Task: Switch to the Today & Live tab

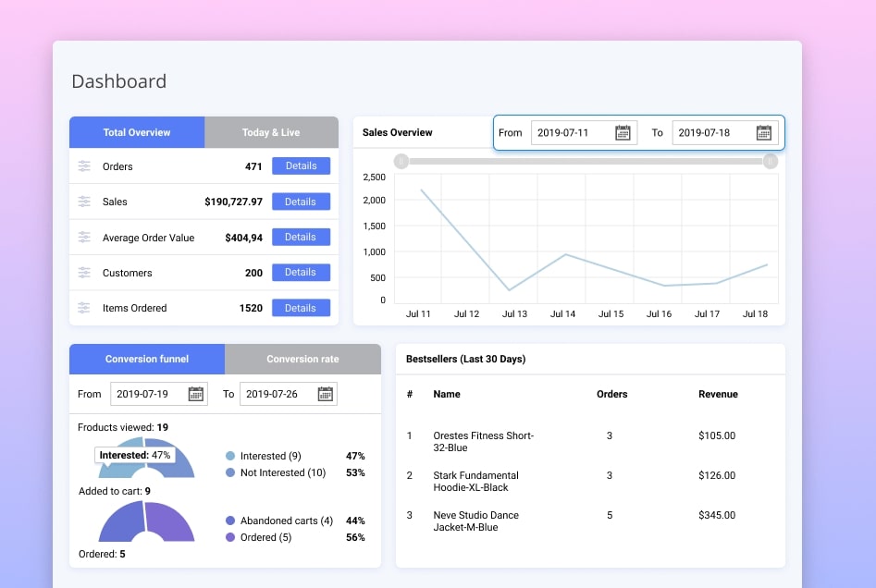Action: (x=271, y=132)
